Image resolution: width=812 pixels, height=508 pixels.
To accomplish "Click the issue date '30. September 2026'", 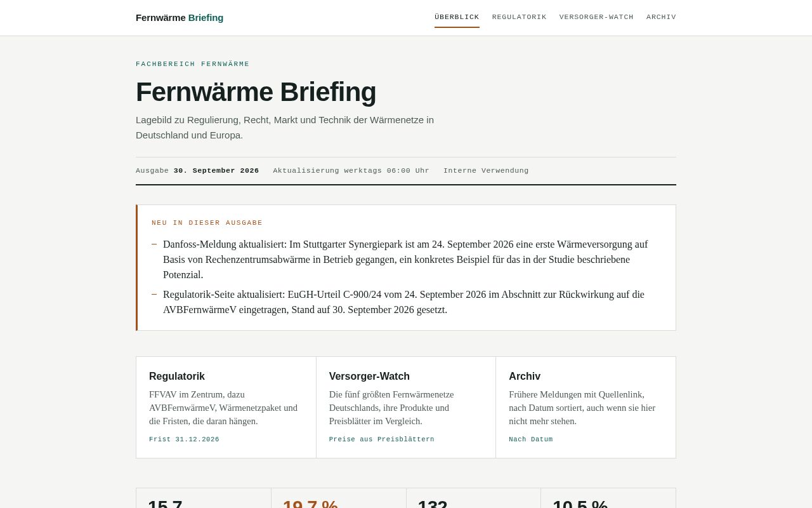I will 216,171.
